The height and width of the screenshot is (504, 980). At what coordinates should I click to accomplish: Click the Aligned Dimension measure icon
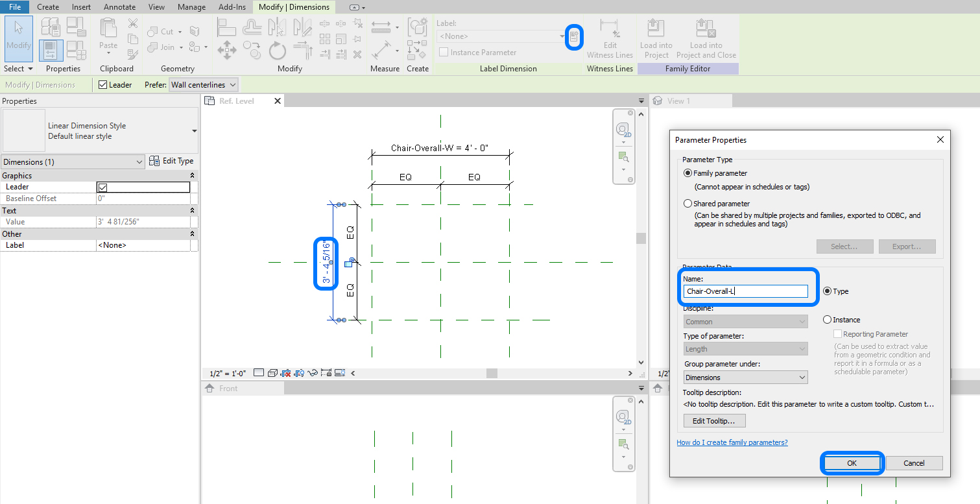tap(381, 49)
